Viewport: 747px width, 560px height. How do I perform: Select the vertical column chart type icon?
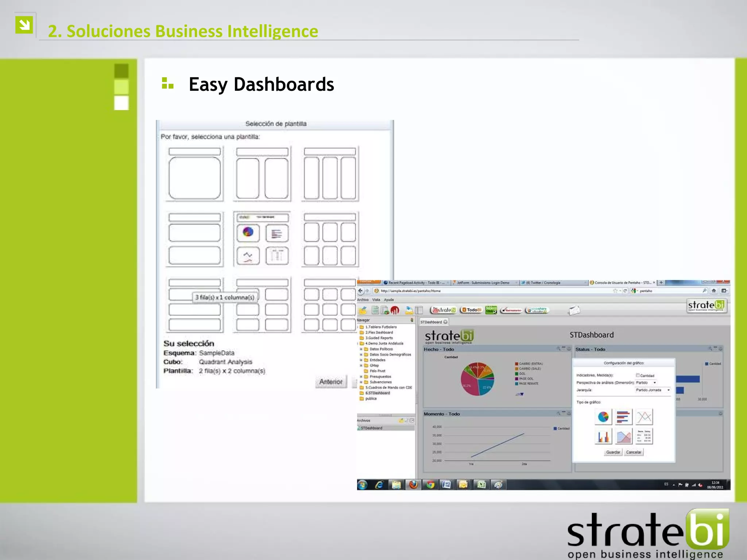tap(603, 436)
